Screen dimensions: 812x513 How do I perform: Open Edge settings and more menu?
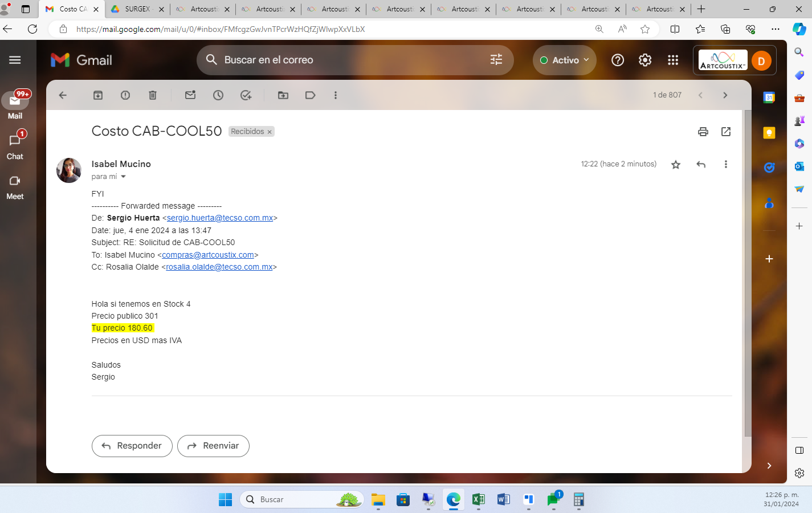776,29
